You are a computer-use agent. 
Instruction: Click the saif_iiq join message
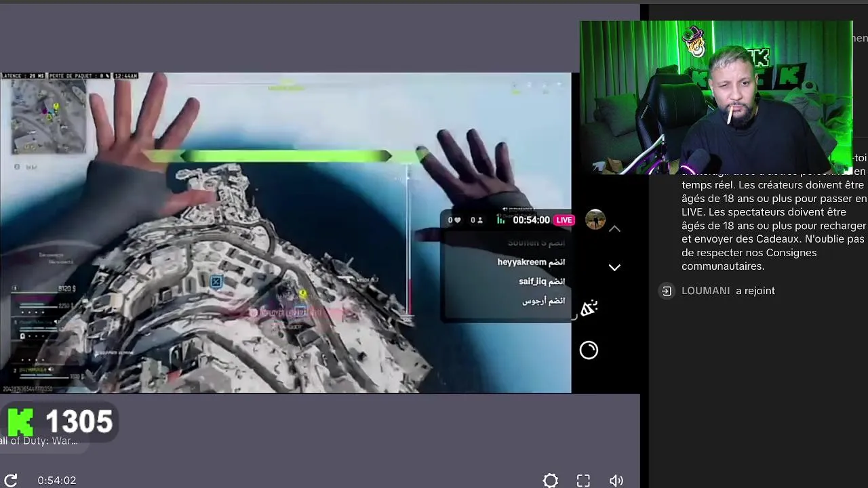click(542, 281)
